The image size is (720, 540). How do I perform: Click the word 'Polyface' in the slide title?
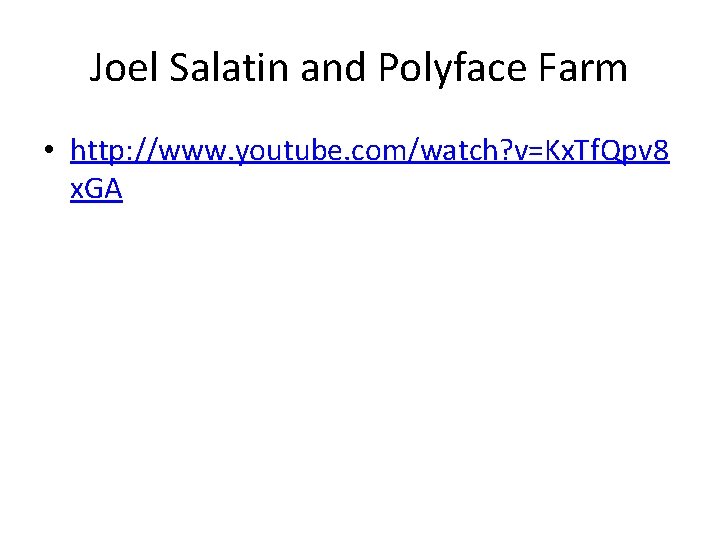(x=452, y=69)
